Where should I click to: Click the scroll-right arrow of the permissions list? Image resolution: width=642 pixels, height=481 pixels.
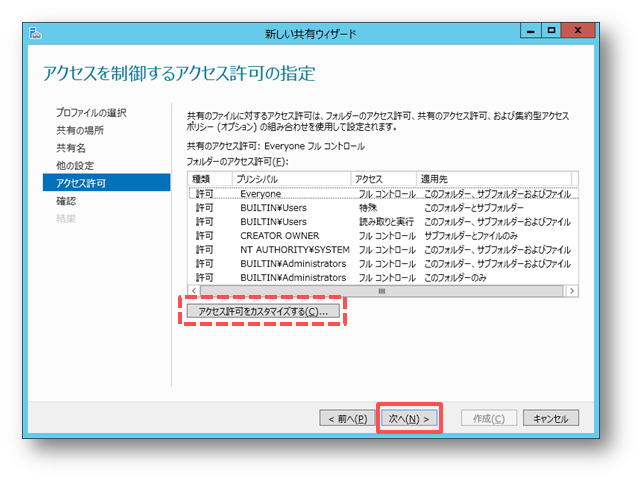coord(572,291)
